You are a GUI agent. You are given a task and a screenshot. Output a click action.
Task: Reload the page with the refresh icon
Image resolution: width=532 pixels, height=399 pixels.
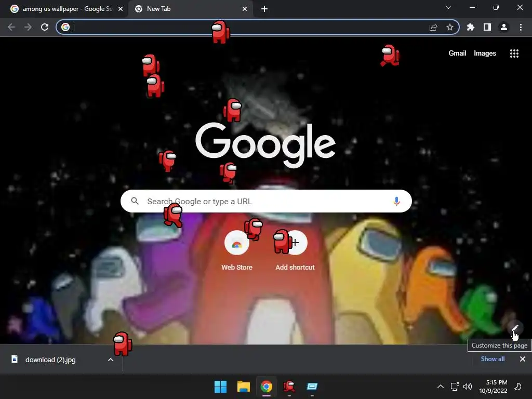pos(45,27)
